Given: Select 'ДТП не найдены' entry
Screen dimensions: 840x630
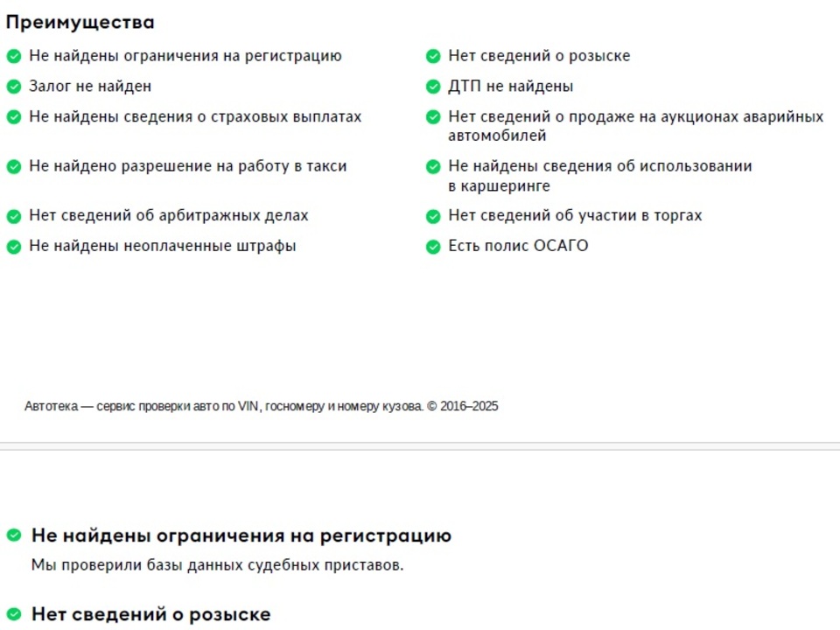Looking at the screenshot, I should [510, 87].
